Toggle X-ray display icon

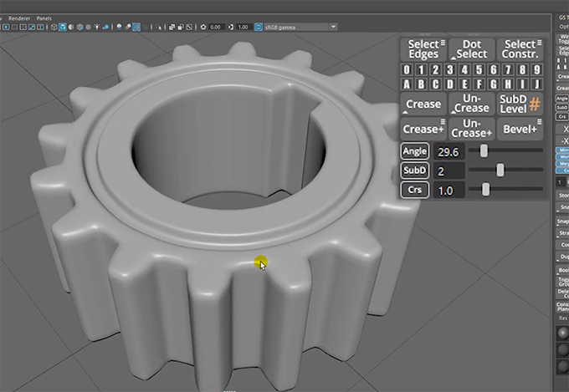point(172,28)
